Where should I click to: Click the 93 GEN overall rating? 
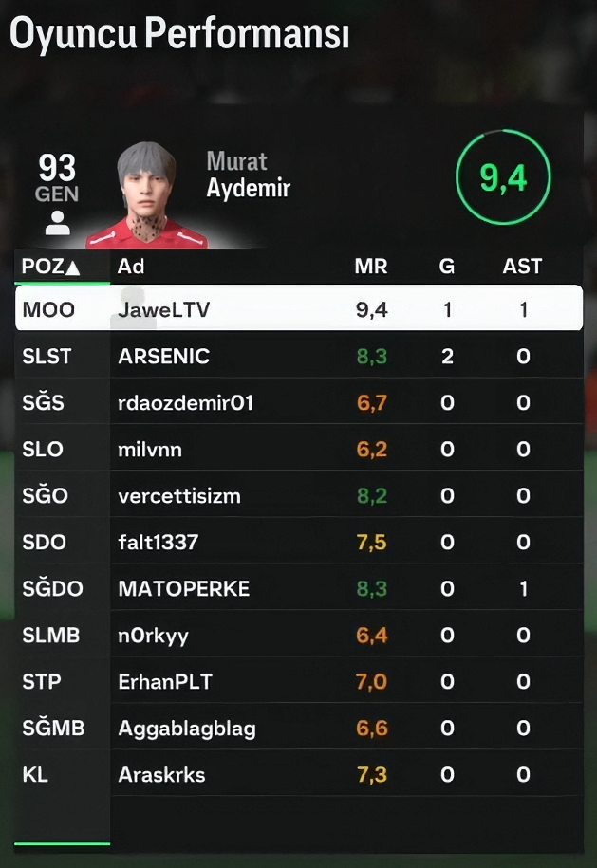57,177
